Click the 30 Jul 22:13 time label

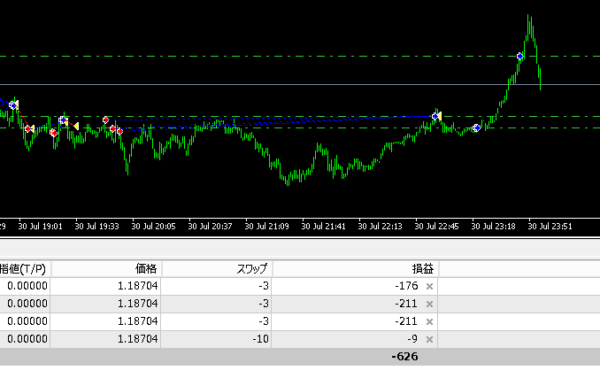pos(380,226)
